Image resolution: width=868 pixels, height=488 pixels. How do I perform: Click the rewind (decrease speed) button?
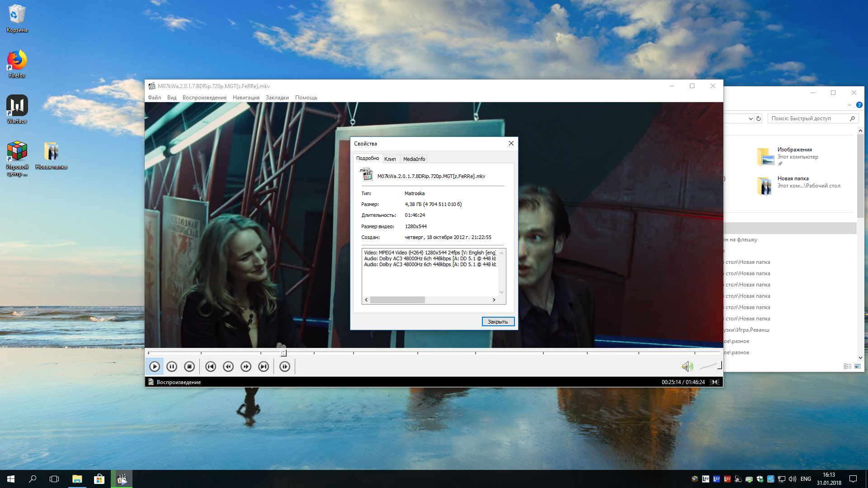(228, 366)
